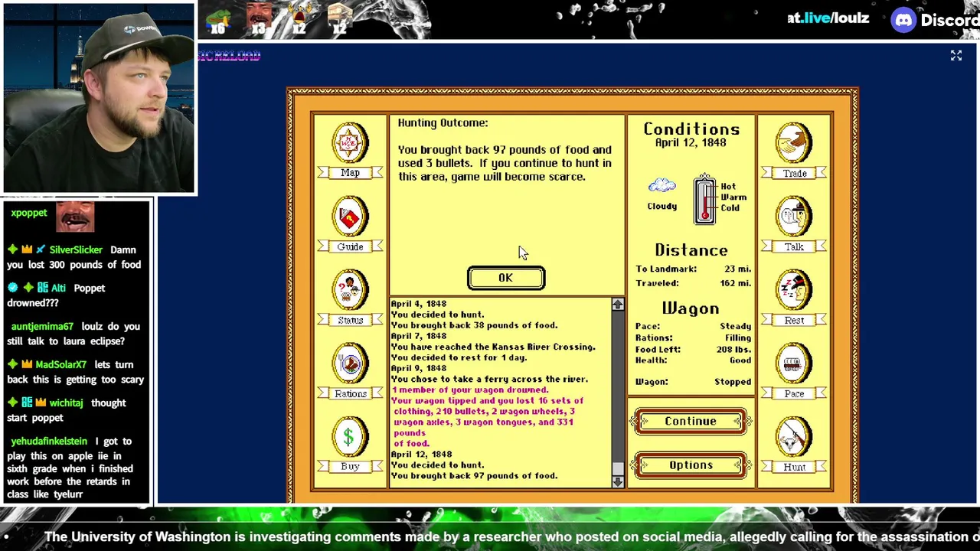Screen dimensions: 980x551
Task: Click the at.live/loulz link text
Action: [x=828, y=18]
